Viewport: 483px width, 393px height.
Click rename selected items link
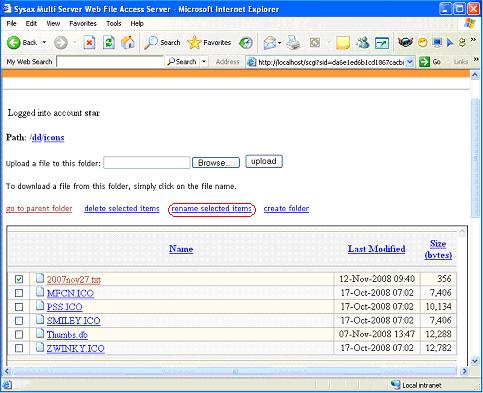[212, 208]
